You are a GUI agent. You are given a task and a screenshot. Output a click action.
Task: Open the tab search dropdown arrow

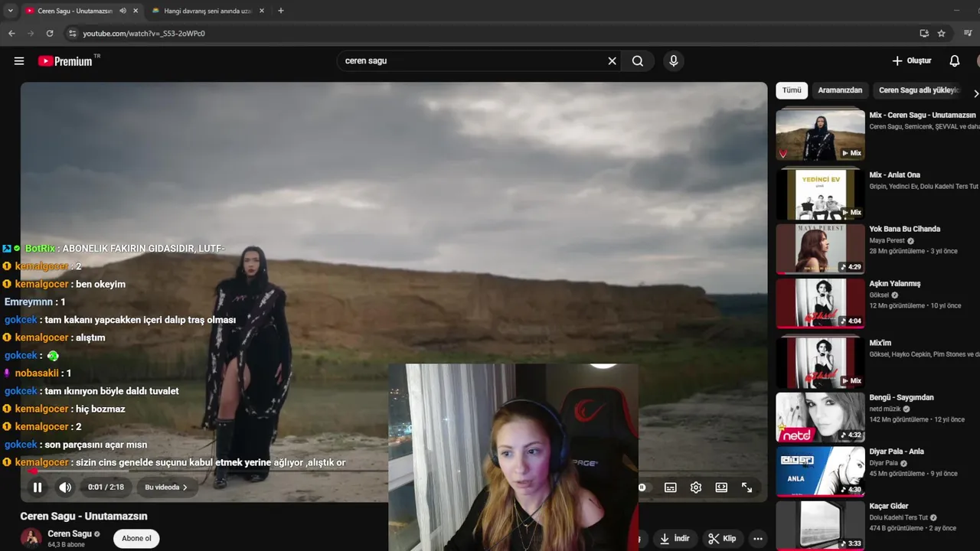tap(10, 11)
